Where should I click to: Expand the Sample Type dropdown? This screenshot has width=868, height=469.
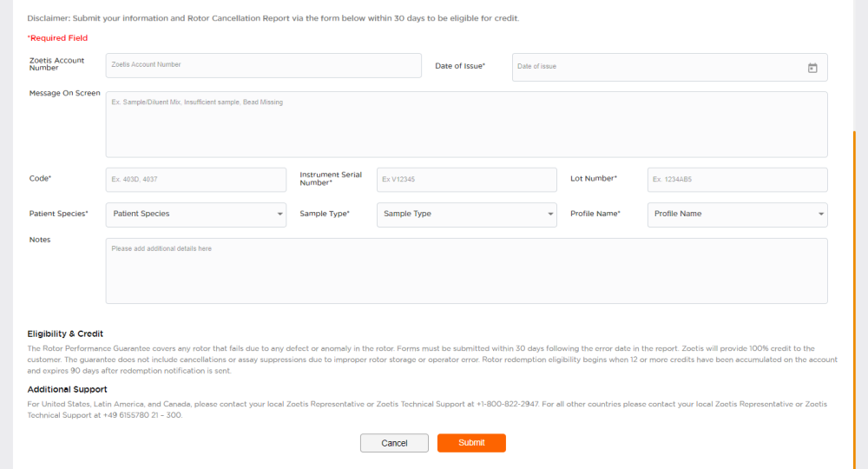467,215
